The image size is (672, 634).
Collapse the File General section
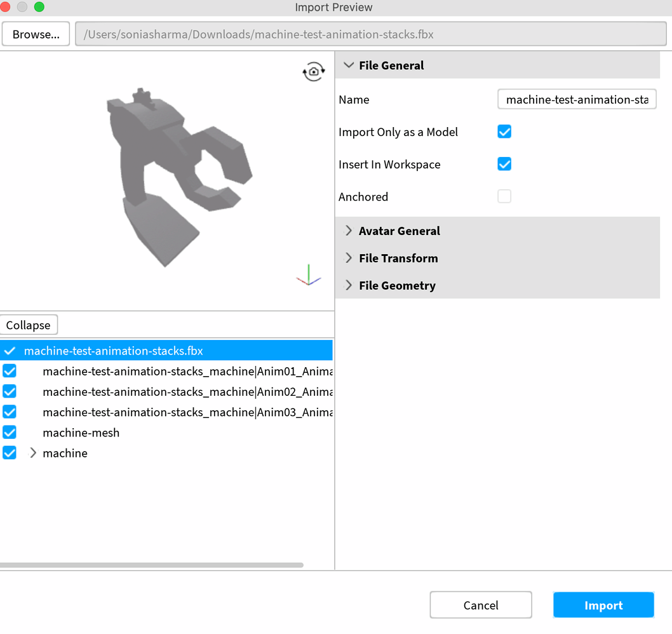[349, 65]
